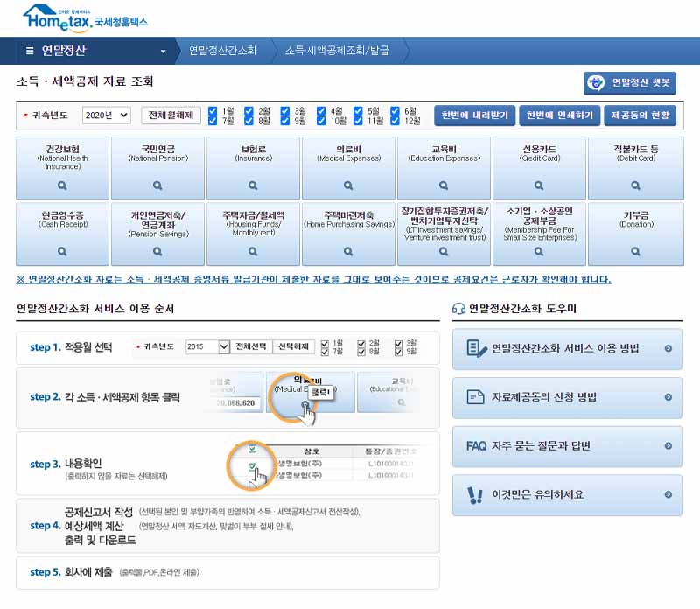Click the 연말정산 챗봇 button
This screenshot has height=609, width=700.
[x=630, y=83]
